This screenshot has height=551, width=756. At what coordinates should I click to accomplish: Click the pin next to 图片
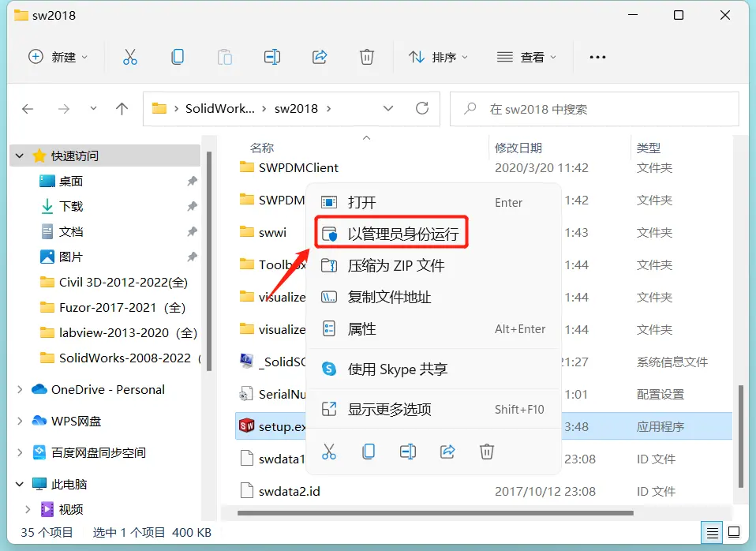pyautogui.click(x=193, y=257)
